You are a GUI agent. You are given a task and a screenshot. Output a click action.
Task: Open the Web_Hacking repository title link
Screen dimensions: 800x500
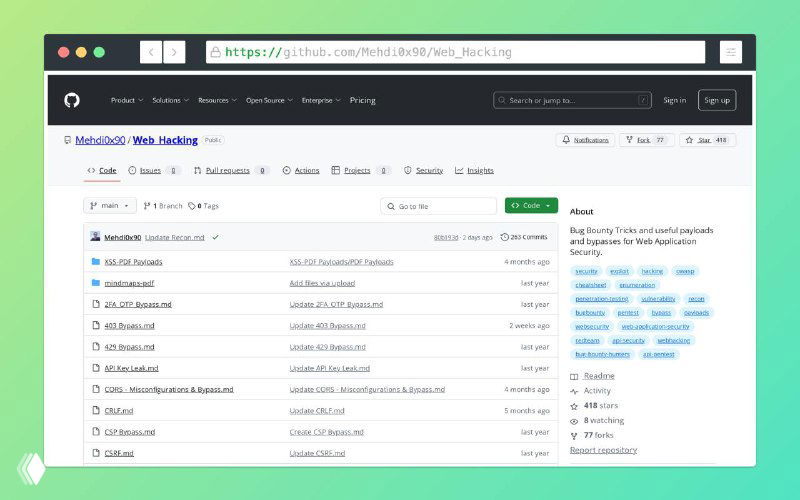[165, 140]
